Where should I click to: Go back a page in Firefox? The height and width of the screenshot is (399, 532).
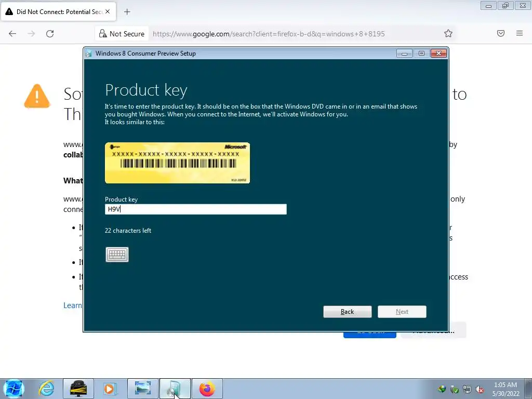(x=12, y=34)
